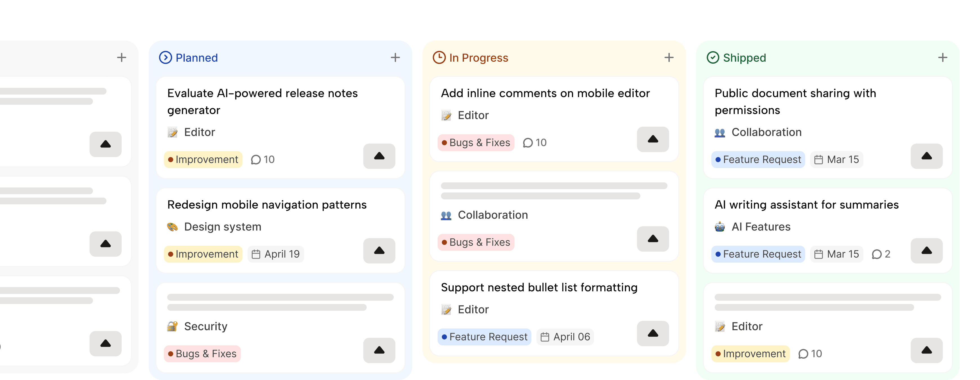Add a new card to Shipped column

942,57
